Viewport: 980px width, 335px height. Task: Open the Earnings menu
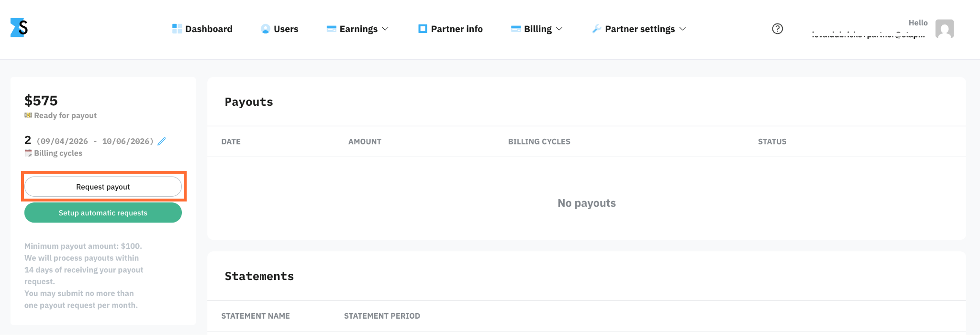pyautogui.click(x=357, y=29)
